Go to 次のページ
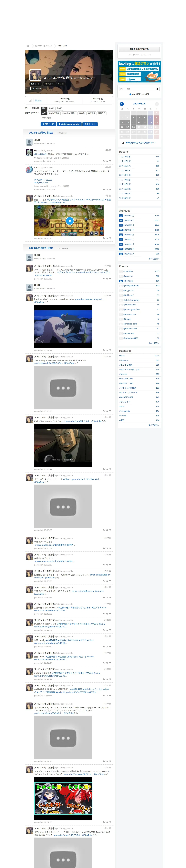Image resolution: width=186 pixels, height=868 pixels. coord(90,124)
